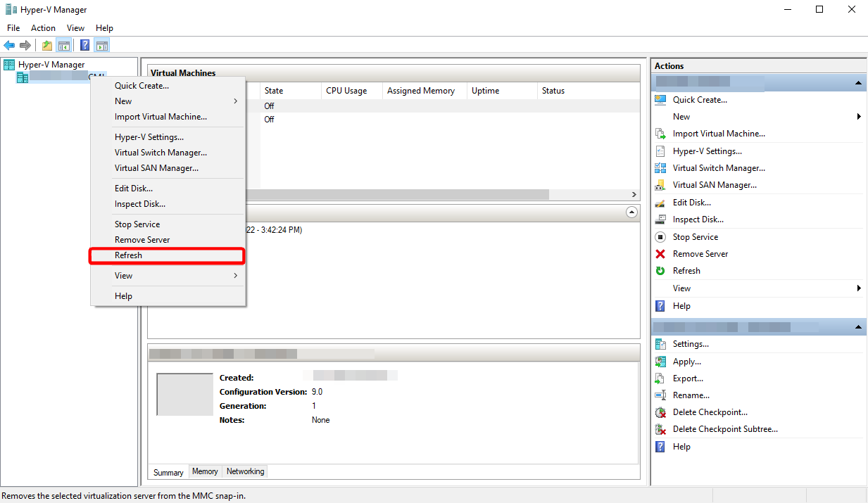
Task: Switch to the Summary tab
Action: click(168, 473)
